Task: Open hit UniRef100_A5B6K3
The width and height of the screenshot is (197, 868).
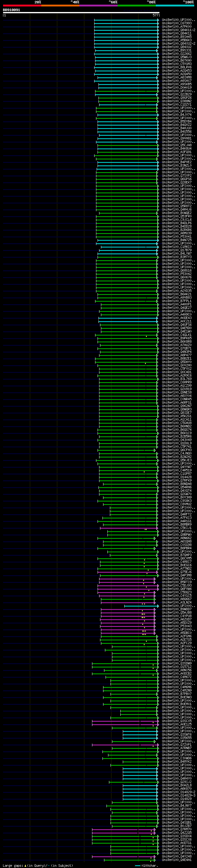Action: (177, 40)
